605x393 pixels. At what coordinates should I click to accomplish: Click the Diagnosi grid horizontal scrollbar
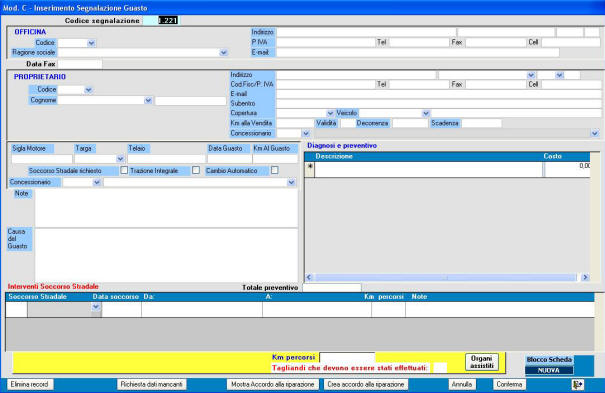446,277
